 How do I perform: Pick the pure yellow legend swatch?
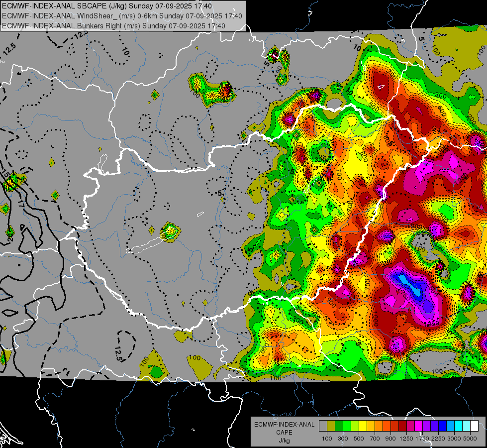(363, 426)
